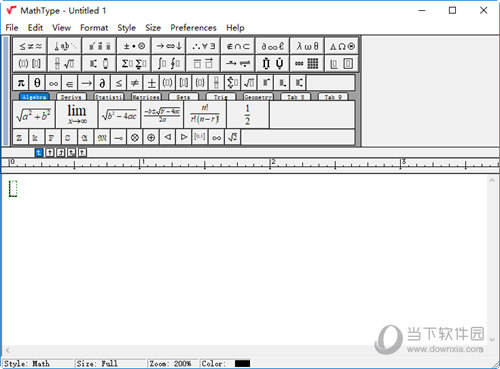This screenshot has width=500, height=369.
Task: Click the vertical scrollbar up arrow
Action: click(492, 180)
